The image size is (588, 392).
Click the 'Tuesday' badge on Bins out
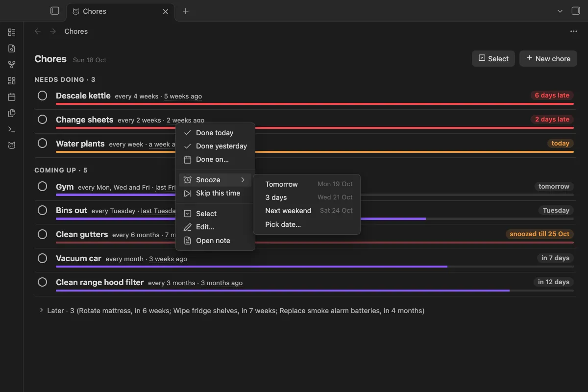tap(556, 210)
